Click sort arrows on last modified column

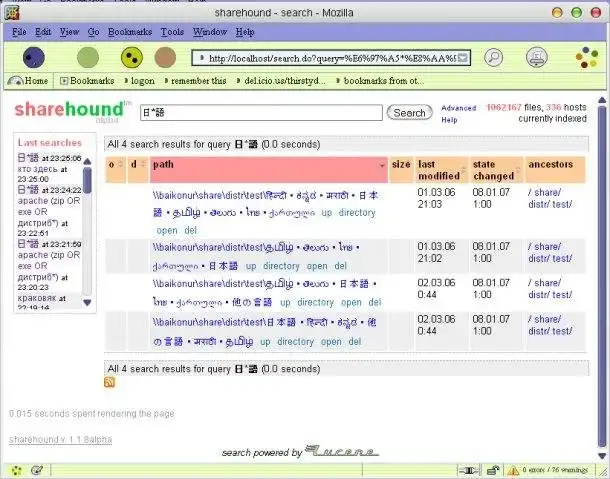tap(463, 170)
